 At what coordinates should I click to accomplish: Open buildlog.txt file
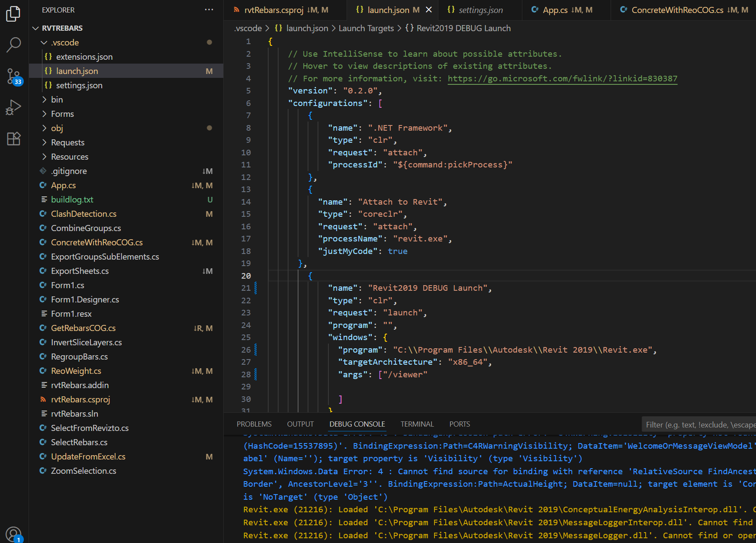126,199
